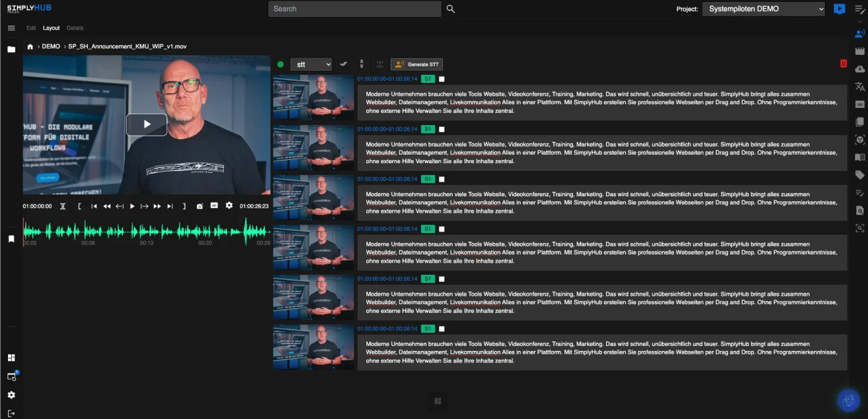Viewport: 868px width, 419px height.
Task: Click the notes pencil icon in lower right sidebar
Action: (860, 193)
